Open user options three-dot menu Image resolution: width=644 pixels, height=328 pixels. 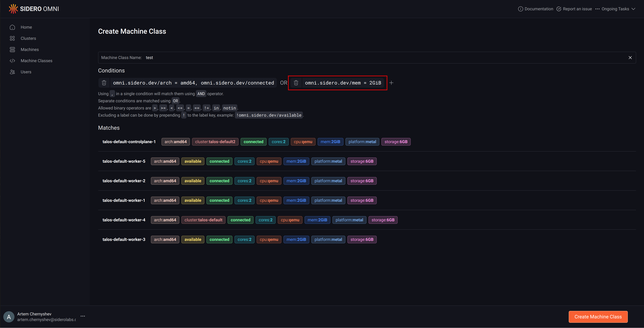pyautogui.click(x=83, y=316)
